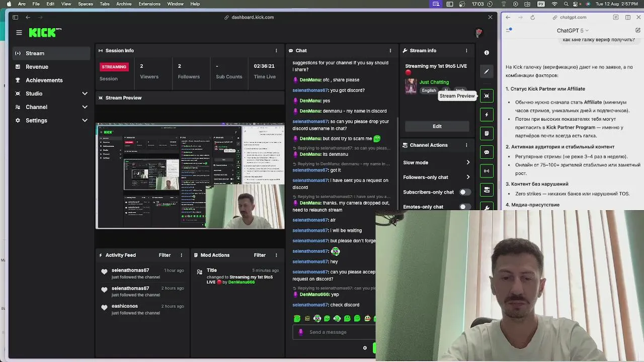Open Mod Actions three-dot menu
The height and width of the screenshot is (362, 644).
click(x=276, y=255)
